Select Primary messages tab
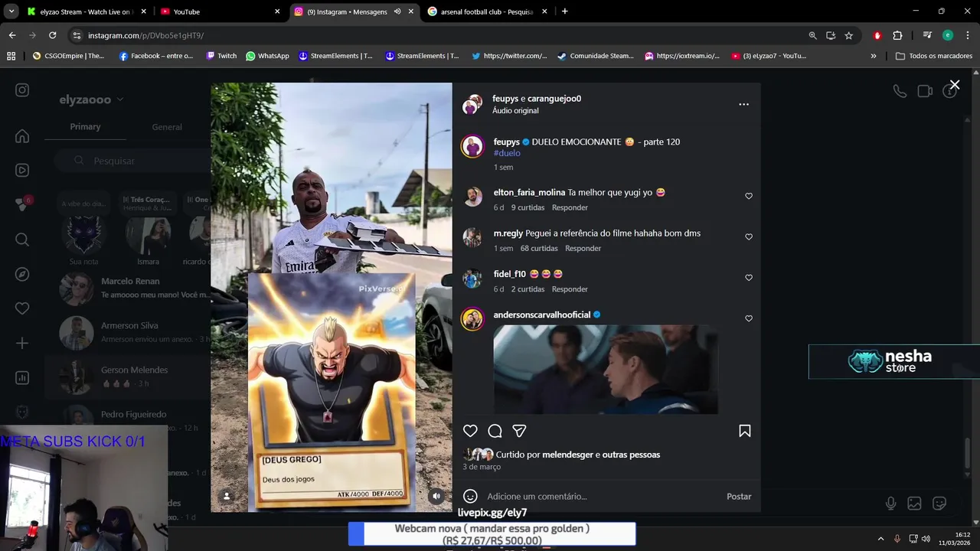The image size is (980, 551). (x=85, y=126)
